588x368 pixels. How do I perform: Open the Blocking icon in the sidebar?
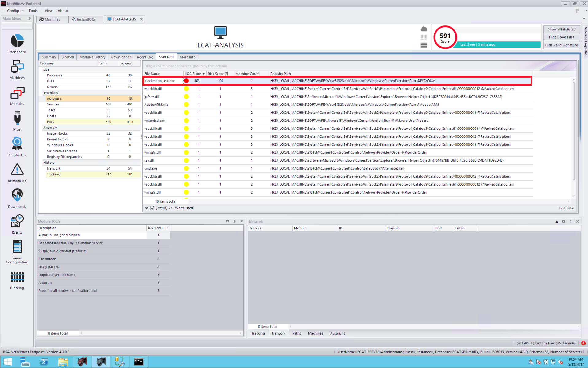pyautogui.click(x=17, y=277)
